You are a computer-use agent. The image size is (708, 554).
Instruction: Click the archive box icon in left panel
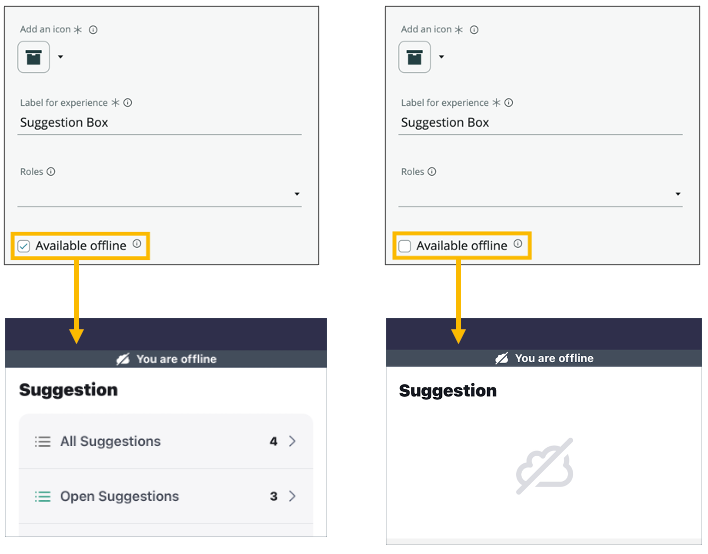pos(34,57)
